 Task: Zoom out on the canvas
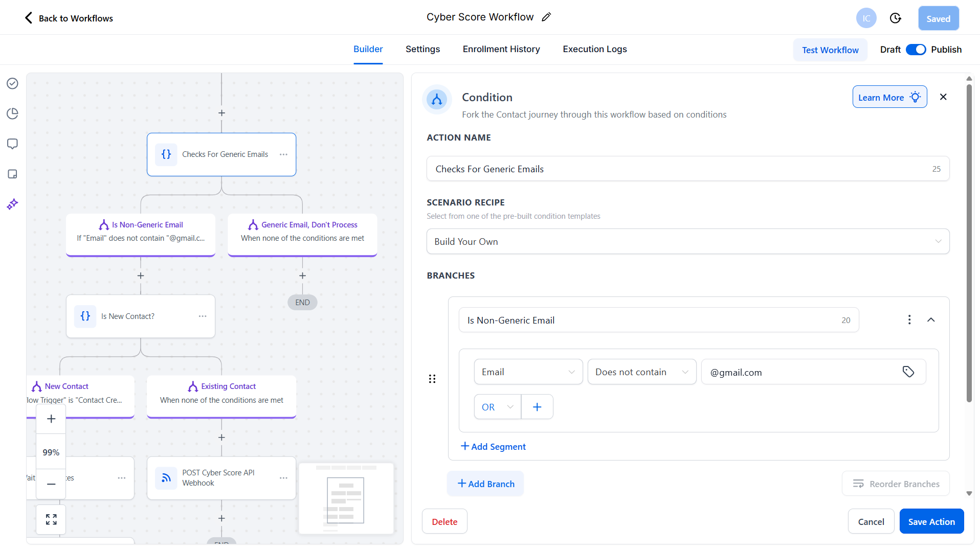tap(51, 484)
